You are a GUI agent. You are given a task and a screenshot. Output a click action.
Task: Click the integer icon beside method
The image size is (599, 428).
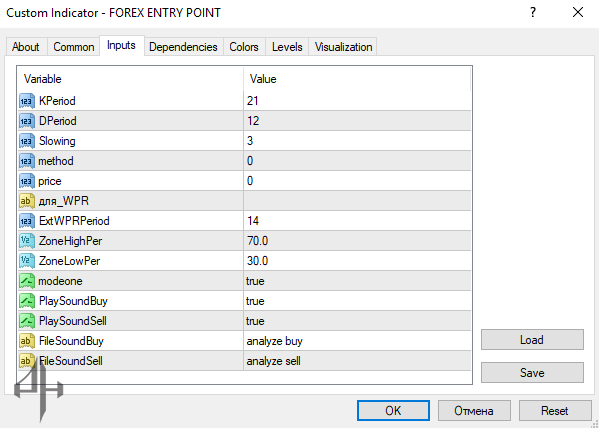pyautogui.click(x=27, y=161)
